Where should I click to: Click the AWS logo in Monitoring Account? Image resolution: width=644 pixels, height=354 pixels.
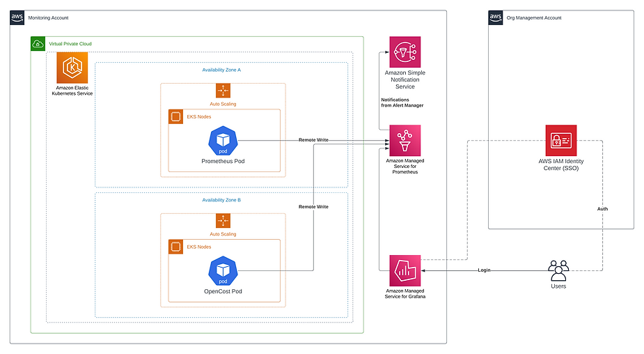(x=17, y=17)
